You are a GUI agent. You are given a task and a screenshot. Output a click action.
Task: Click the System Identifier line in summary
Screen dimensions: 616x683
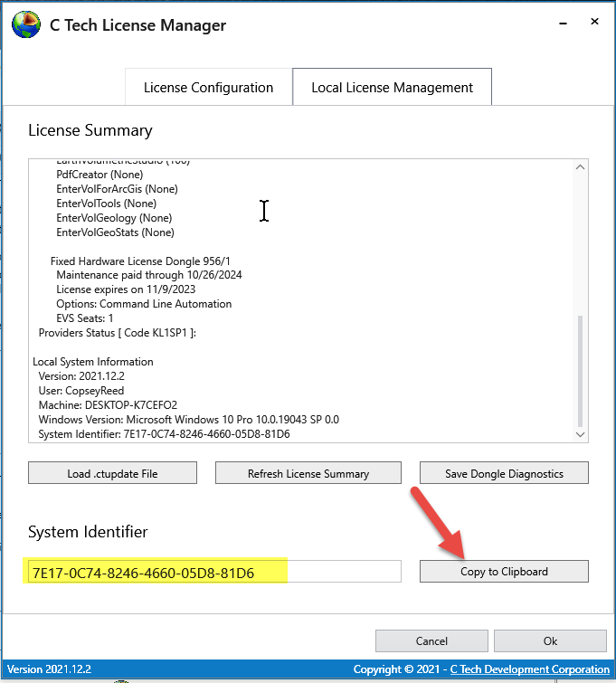point(165,434)
